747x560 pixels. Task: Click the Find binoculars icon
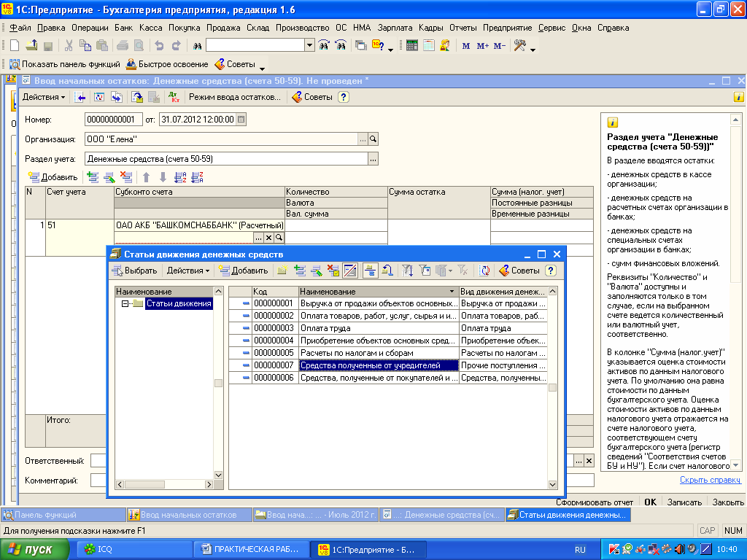(197, 46)
